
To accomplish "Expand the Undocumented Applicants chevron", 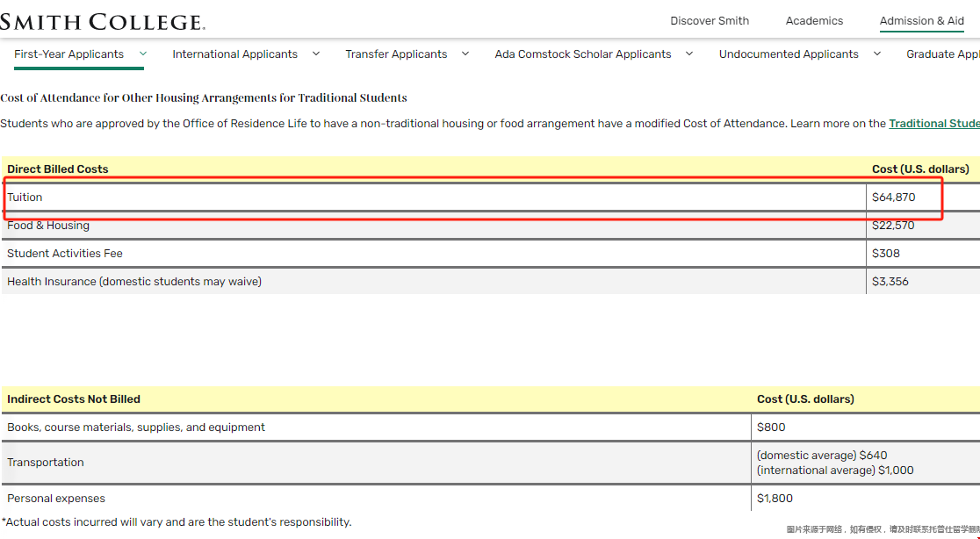I will tap(877, 54).
